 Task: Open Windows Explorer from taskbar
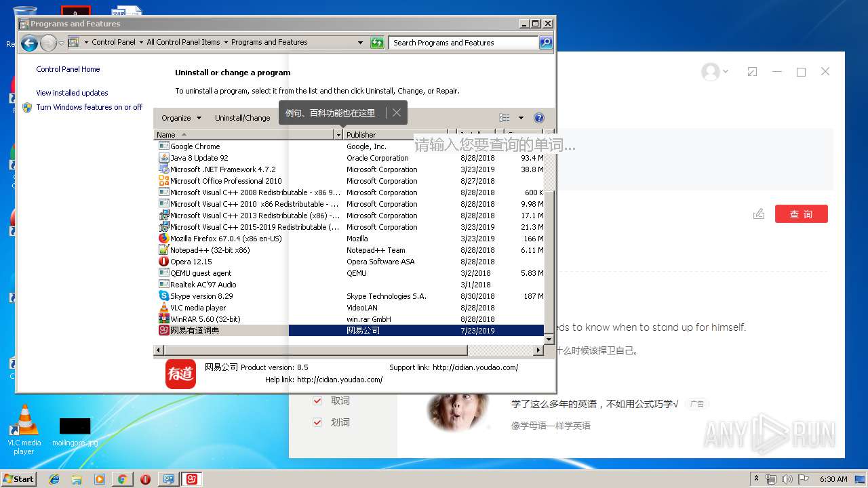77,479
